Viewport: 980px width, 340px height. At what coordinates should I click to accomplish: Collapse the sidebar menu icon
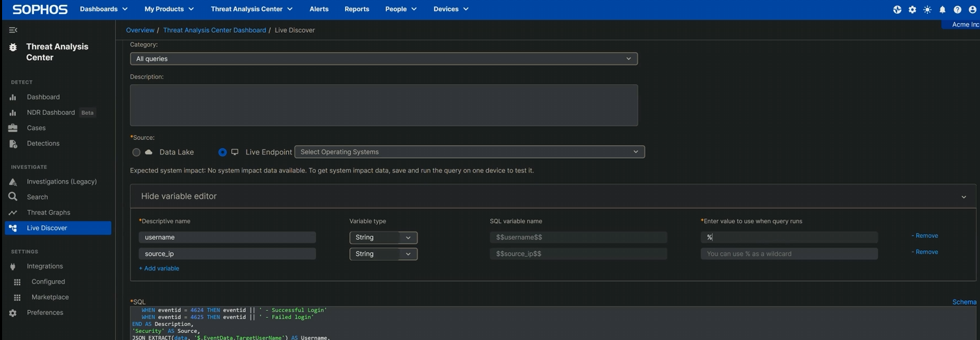13,30
